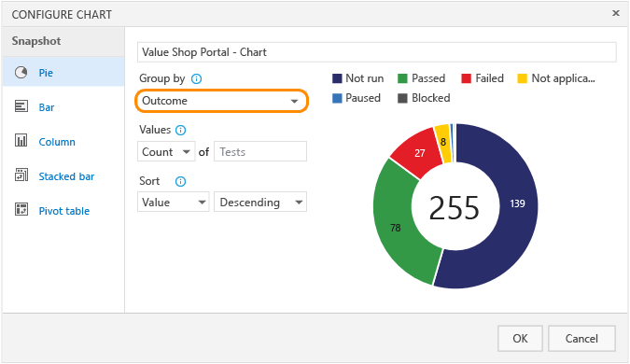630x364 pixels.
Task: Expand the Count values dropdown
Action: [166, 151]
